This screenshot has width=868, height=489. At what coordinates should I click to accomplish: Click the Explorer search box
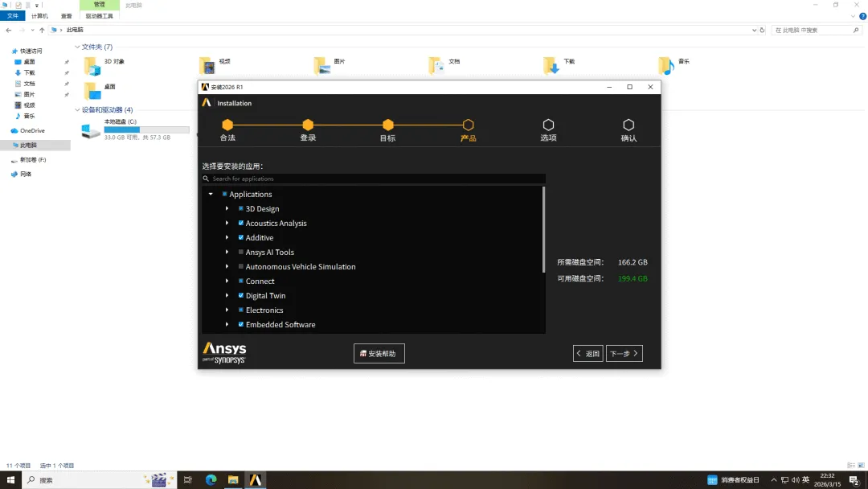pos(816,30)
